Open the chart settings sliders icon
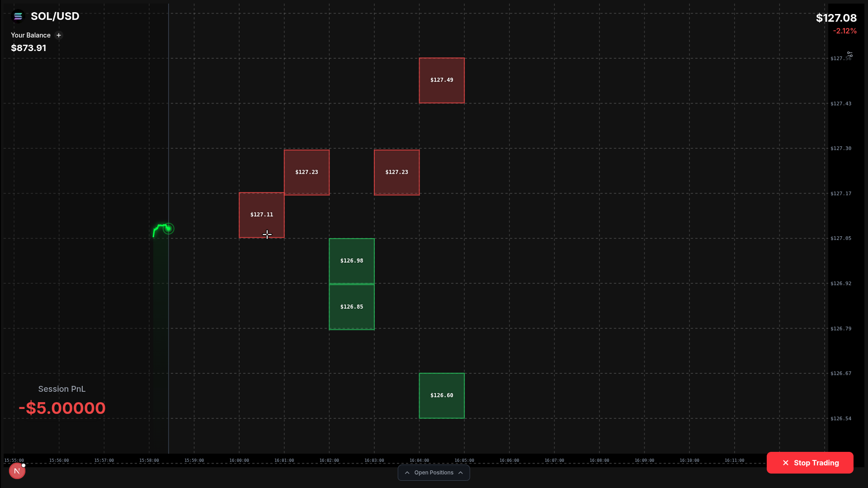Viewport: 868px width, 488px height. click(x=850, y=54)
